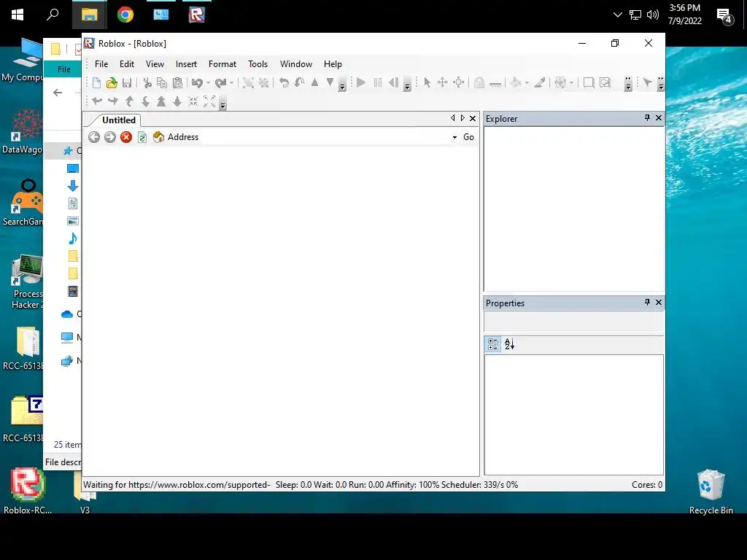Click the tilt selection icon
The height and width of the screenshot is (560, 747).
[299, 83]
